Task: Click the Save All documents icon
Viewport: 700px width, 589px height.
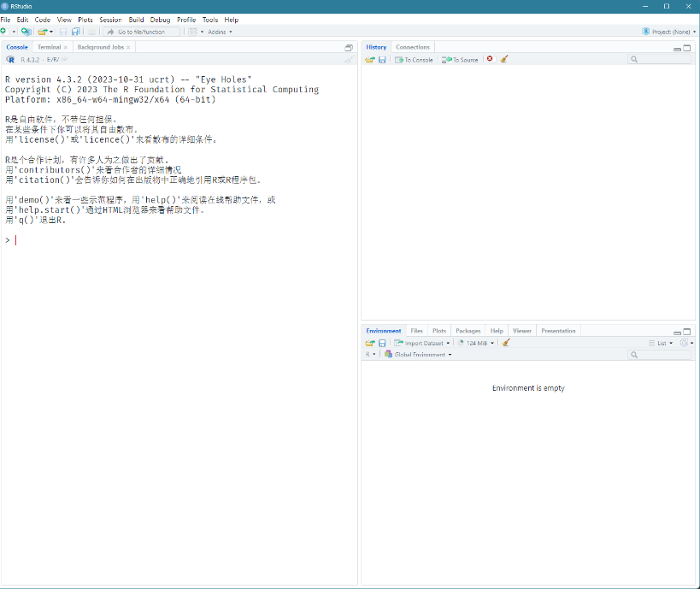Action: coord(76,32)
